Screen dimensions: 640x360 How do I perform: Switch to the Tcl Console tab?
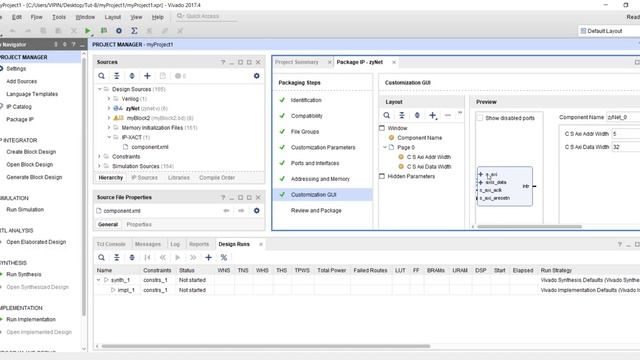[111, 244]
